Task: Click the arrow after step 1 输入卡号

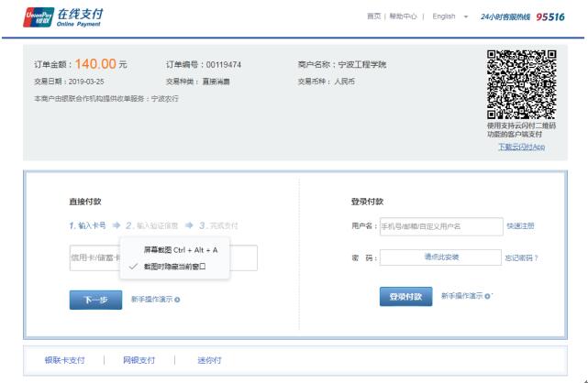Action: pyautogui.click(x=116, y=225)
